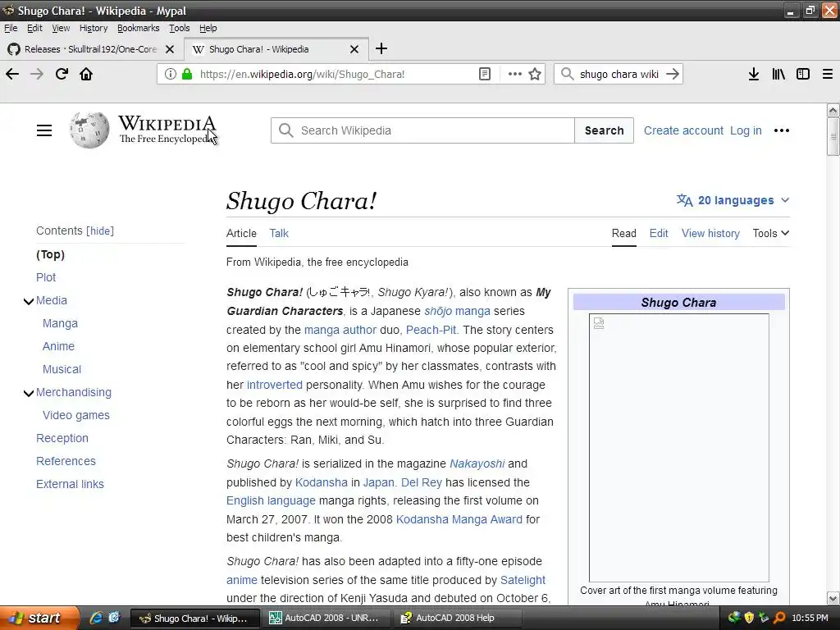Screen dimensions: 840x630
Task: Open the View history tab
Action: pyautogui.click(x=710, y=233)
